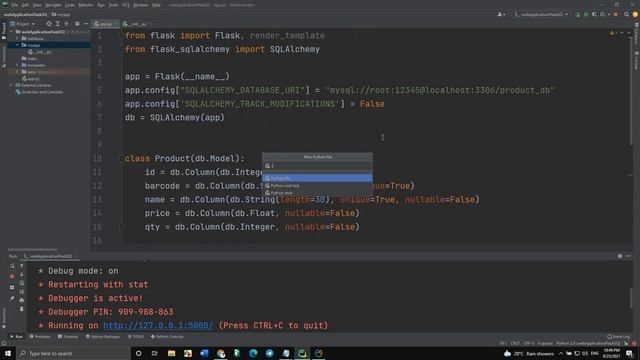
Task: Click the Rerun icon in top toolbar
Action: tap(578, 14)
